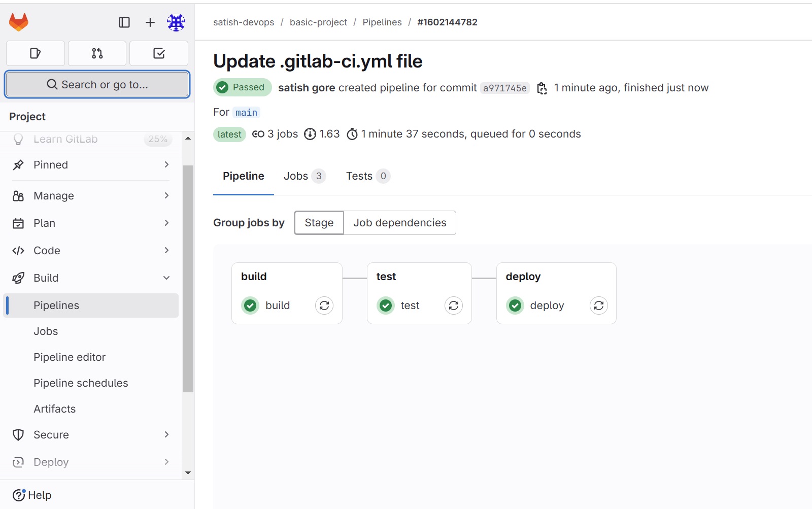Retry the deploy job
This screenshot has height=509, width=812.
(599, 306)
